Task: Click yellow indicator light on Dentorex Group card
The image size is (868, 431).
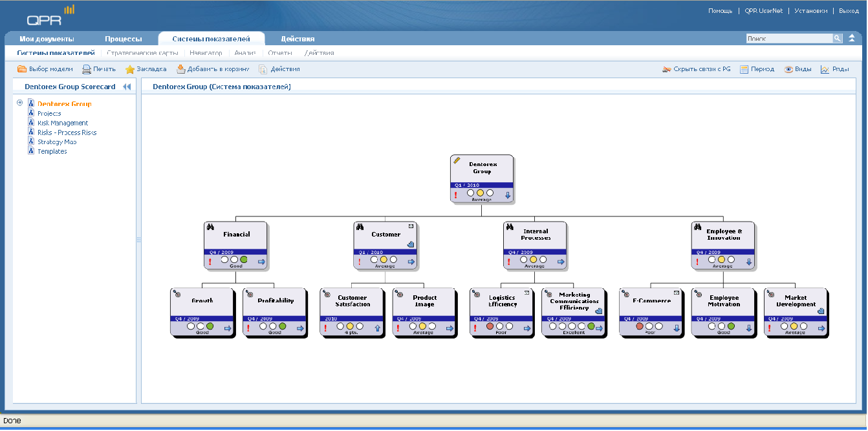Action: [x=480, y=193]
